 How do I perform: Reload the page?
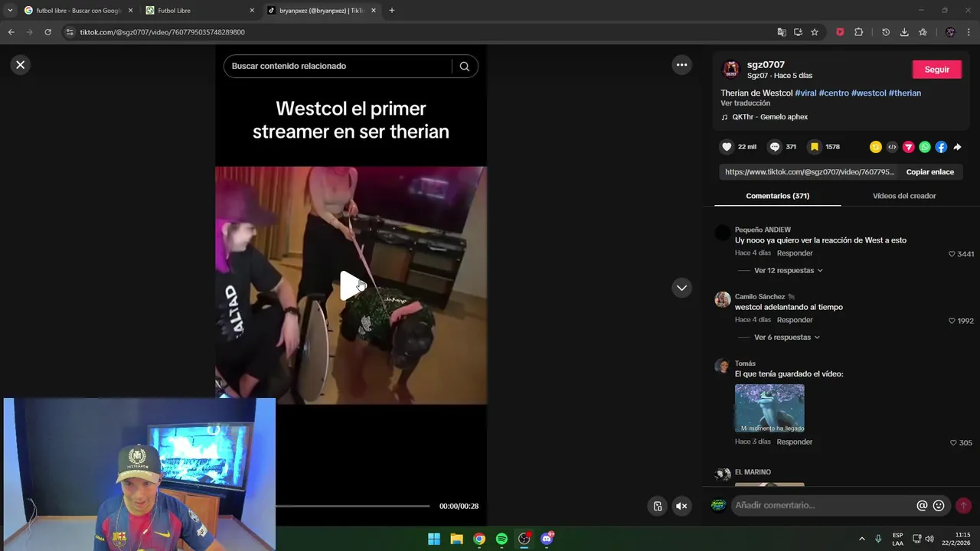point(47,32)
